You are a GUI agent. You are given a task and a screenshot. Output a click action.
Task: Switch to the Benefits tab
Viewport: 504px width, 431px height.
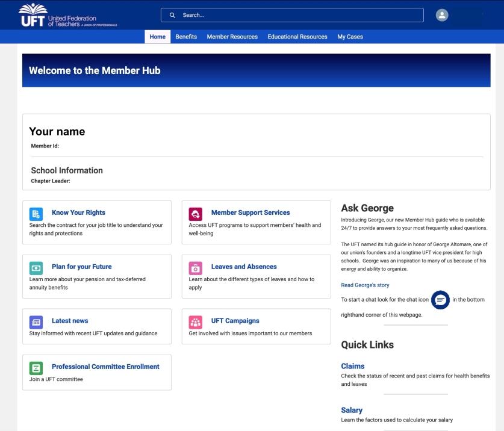186,36
